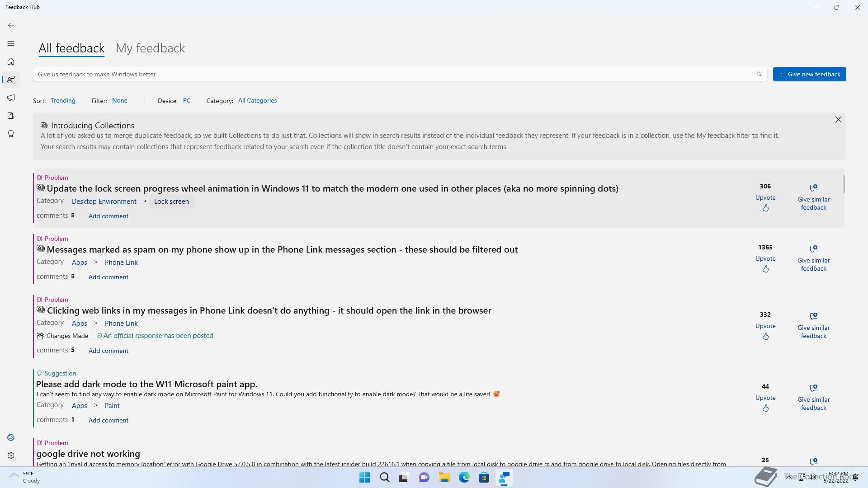Open the hamburger navigation menu
The height and width of the screenshot is (488, 868).
11,43
